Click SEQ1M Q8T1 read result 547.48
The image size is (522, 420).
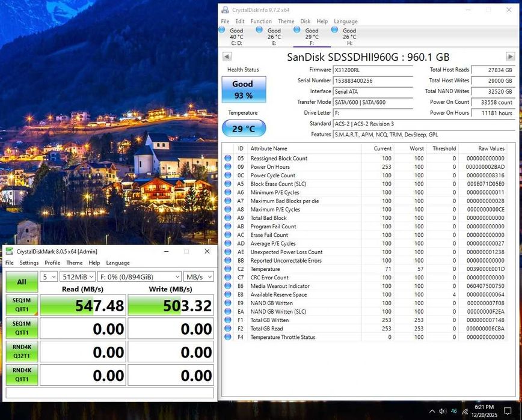pyautogui.click(x=83, y=305)
